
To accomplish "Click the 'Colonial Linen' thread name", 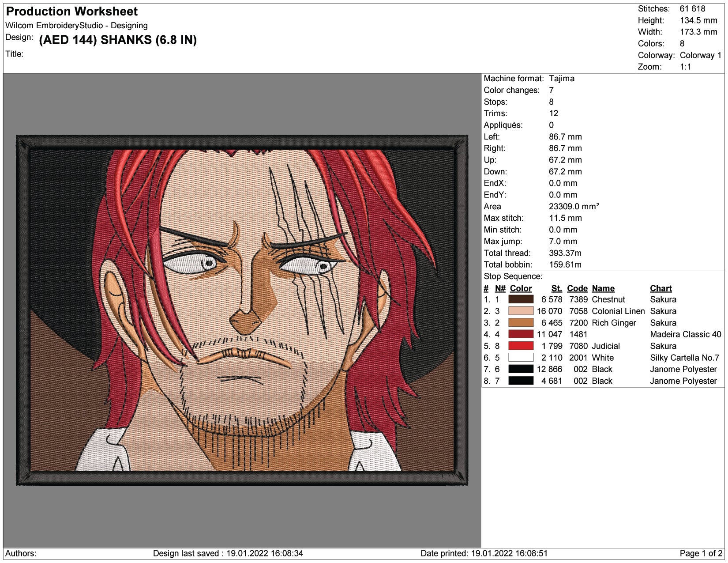I will point(618,311).
